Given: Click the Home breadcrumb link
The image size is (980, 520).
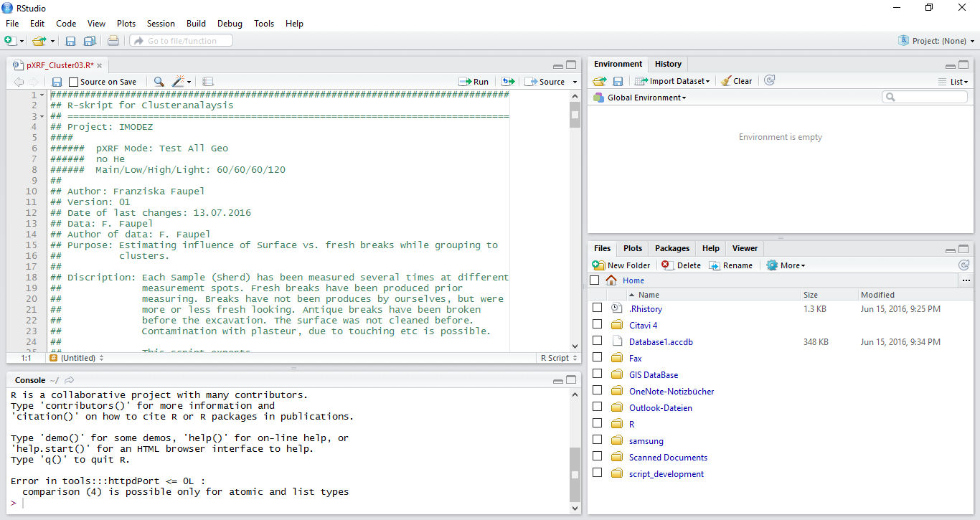Looking at the screenshot, I should [633, 280].
